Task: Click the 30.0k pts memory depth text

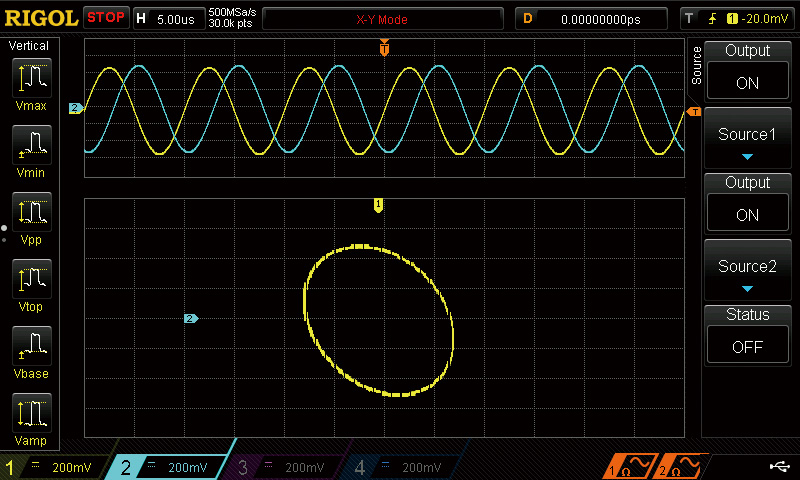Action: coord(230,23)
